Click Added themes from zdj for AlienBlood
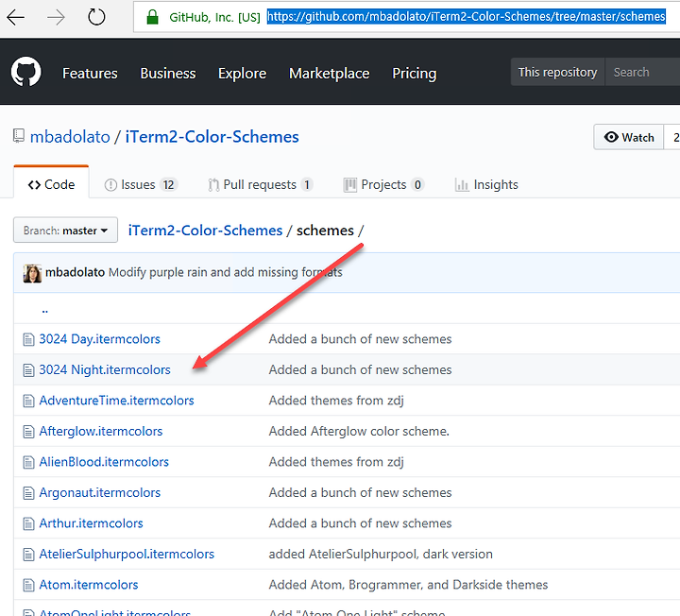This screenshot has height=616, width=680. point(336,462)
